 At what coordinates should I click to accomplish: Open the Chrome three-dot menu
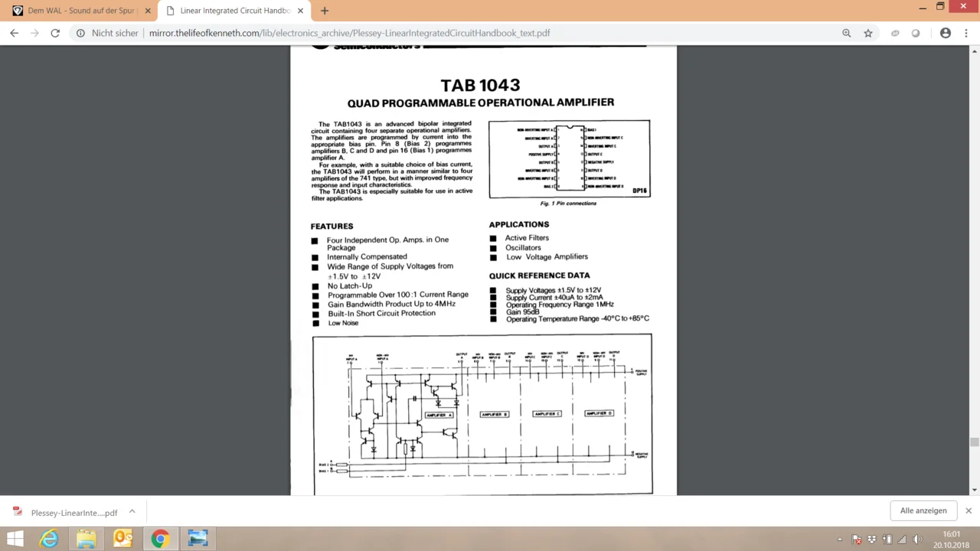click(x=965, y=33)
